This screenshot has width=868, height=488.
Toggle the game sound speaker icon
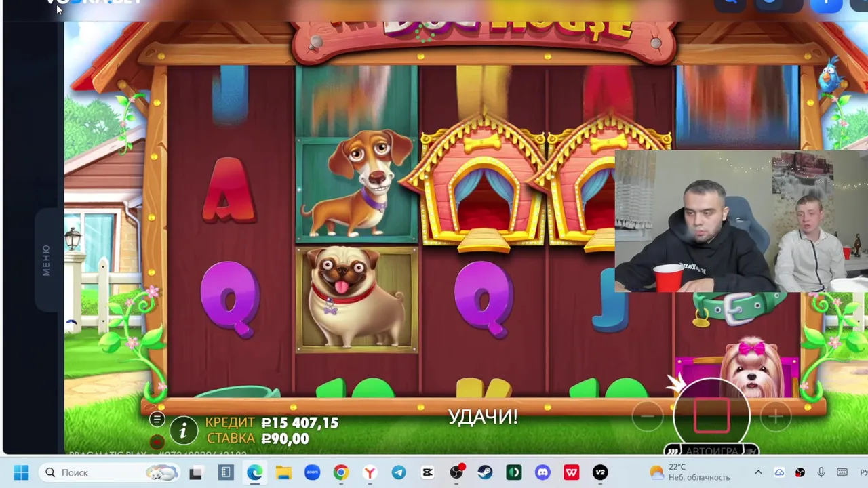(157, 442)
